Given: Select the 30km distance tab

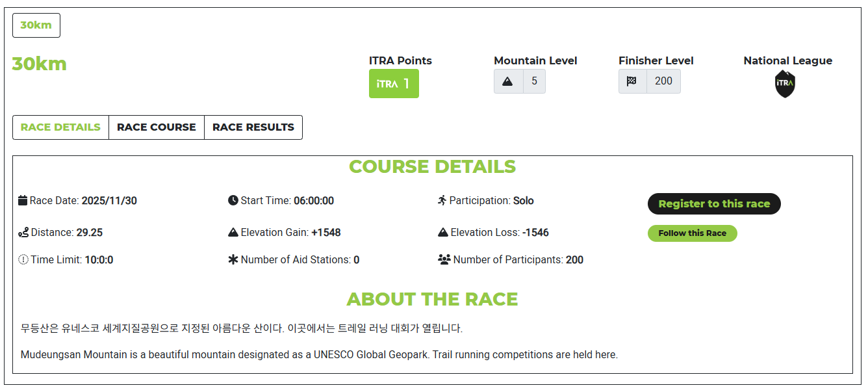Looking at the screenshot, I should [36, 25].
